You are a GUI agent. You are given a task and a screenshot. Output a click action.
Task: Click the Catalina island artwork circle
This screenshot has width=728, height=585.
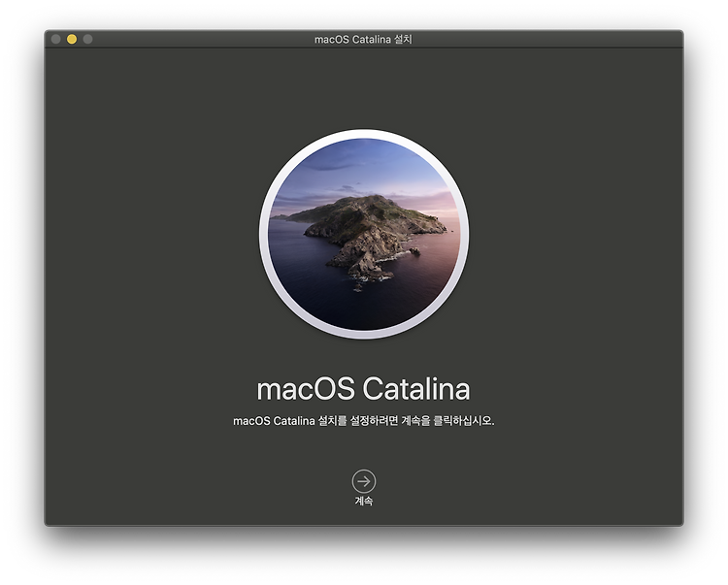(364, 234)
